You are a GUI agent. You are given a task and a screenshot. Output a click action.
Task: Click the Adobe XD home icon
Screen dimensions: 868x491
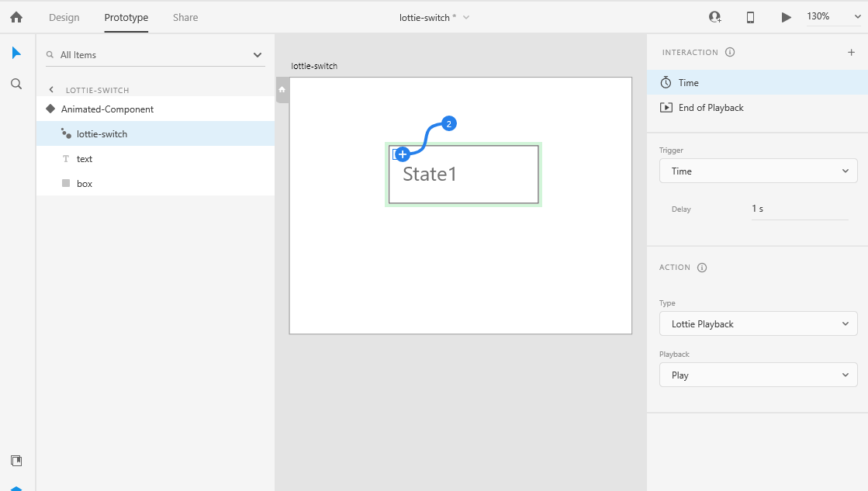pyautogui.click(x=16, y=16)
